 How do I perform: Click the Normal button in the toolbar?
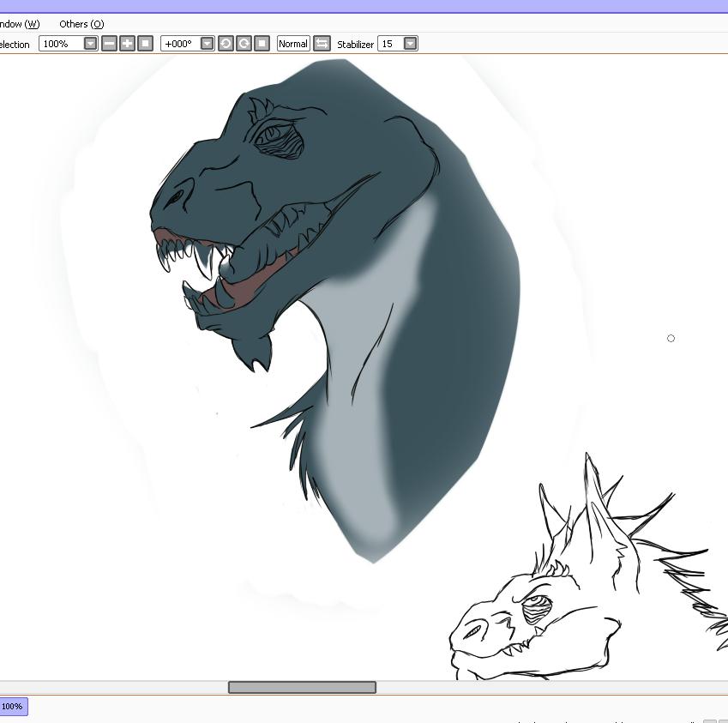click(x=293, y=44)
